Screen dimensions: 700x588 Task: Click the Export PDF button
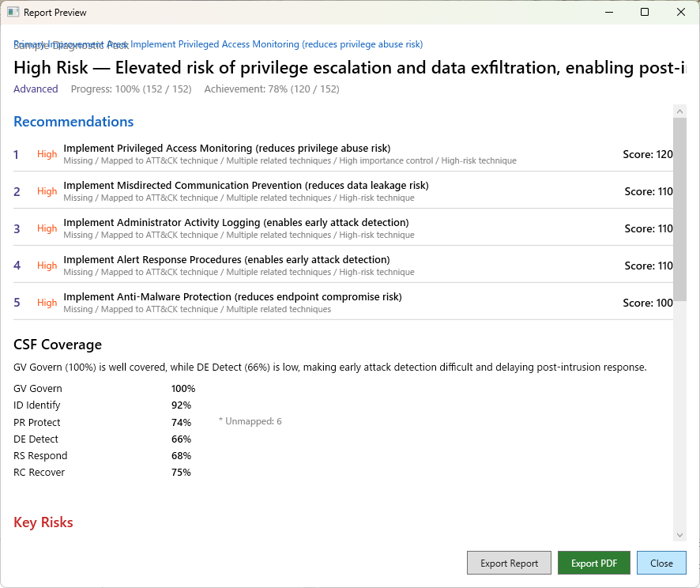click(x=594, y=563)
